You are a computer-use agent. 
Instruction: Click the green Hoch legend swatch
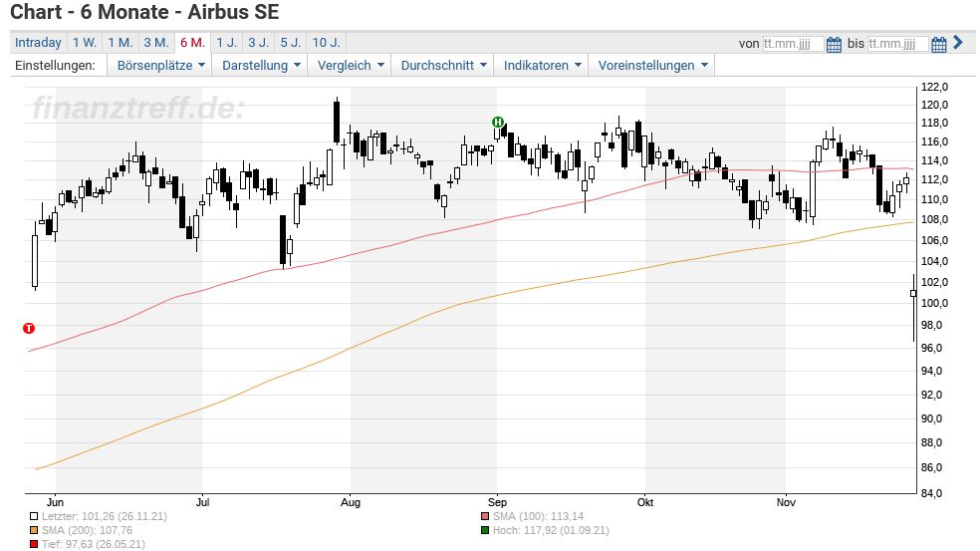click(x=485, y=531)
